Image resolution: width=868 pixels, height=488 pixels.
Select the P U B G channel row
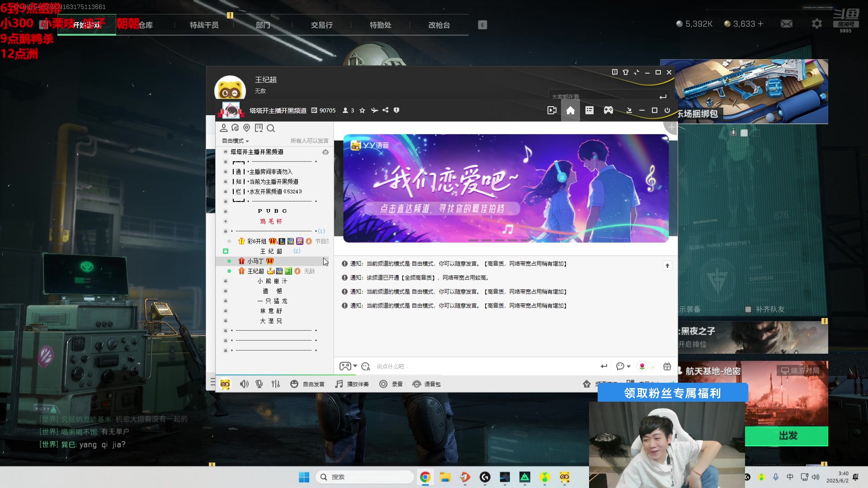[x=274, y=211]
